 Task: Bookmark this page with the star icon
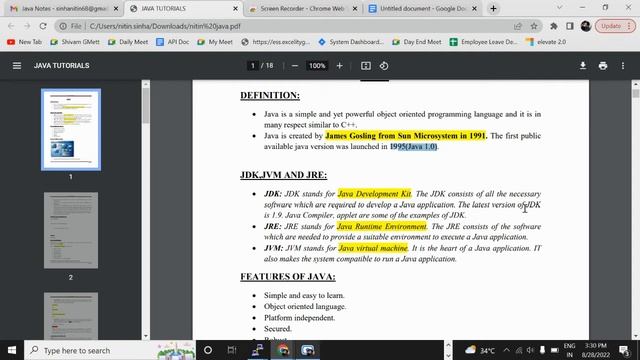tap(534, 26)
